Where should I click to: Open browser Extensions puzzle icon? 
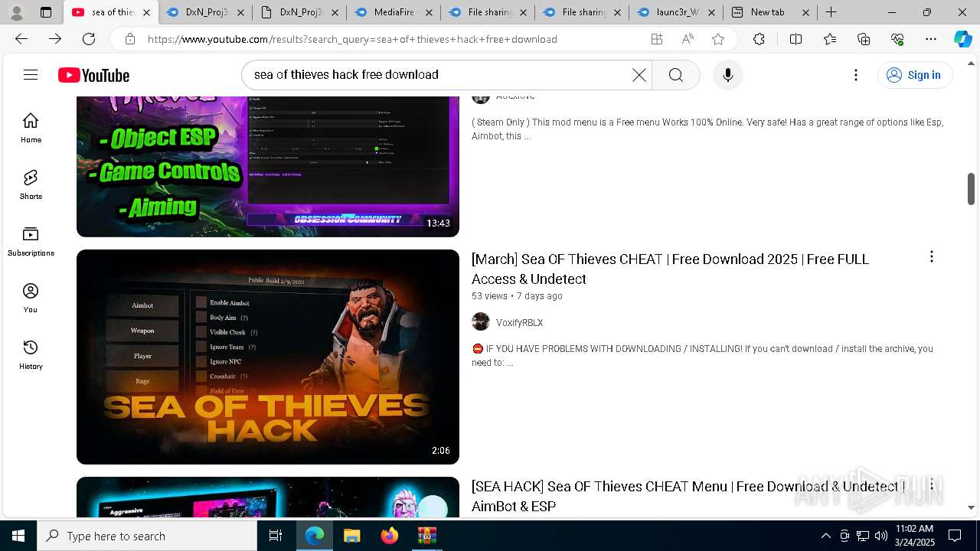(x=759, y=39)
